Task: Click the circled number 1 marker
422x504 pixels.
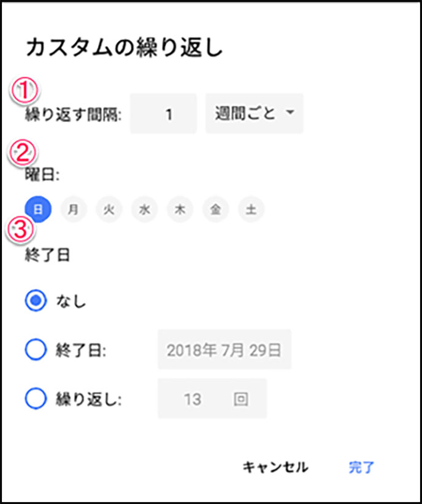Action: pos(25,91)
